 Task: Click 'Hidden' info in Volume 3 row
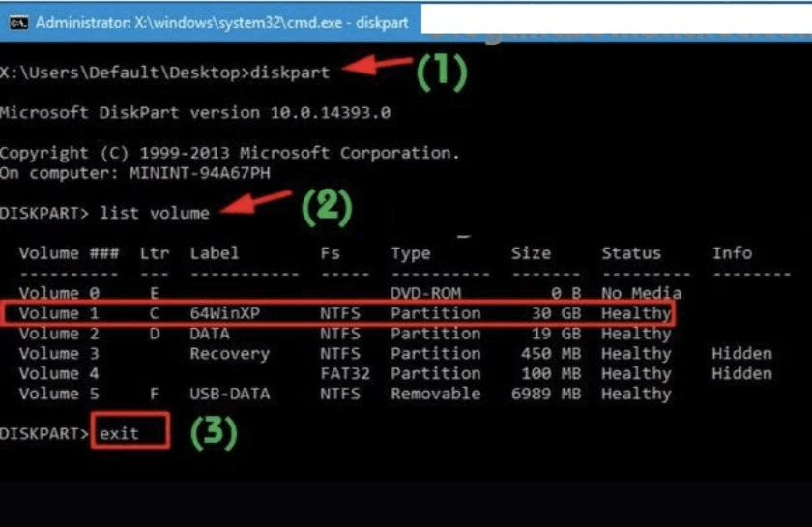741,353
